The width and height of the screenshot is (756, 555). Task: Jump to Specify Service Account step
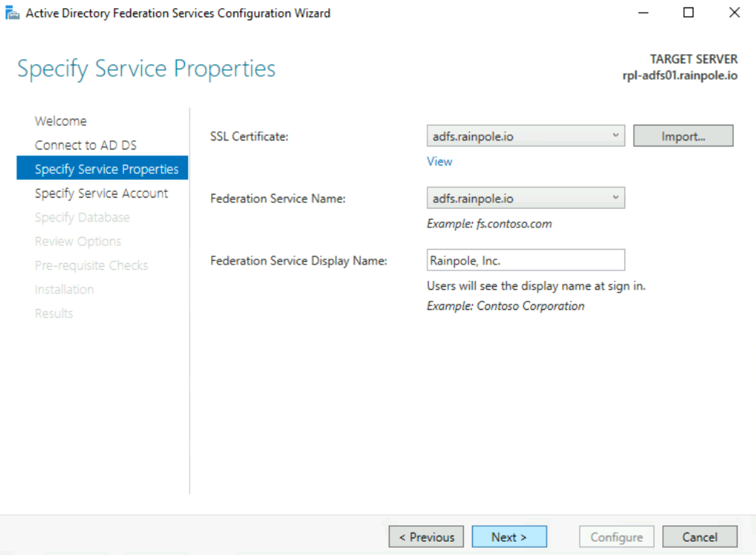(101, 193)
